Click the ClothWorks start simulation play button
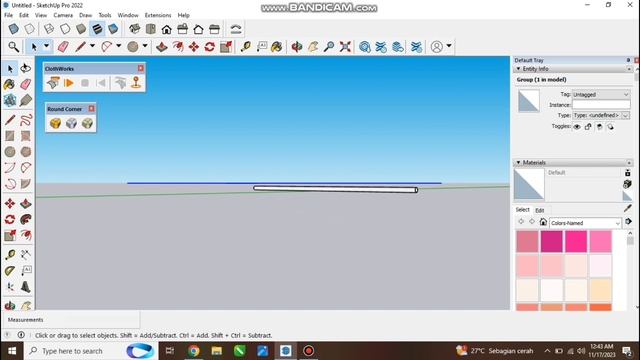Viewport: 640px width, 360px height. [x=69, y=83]
